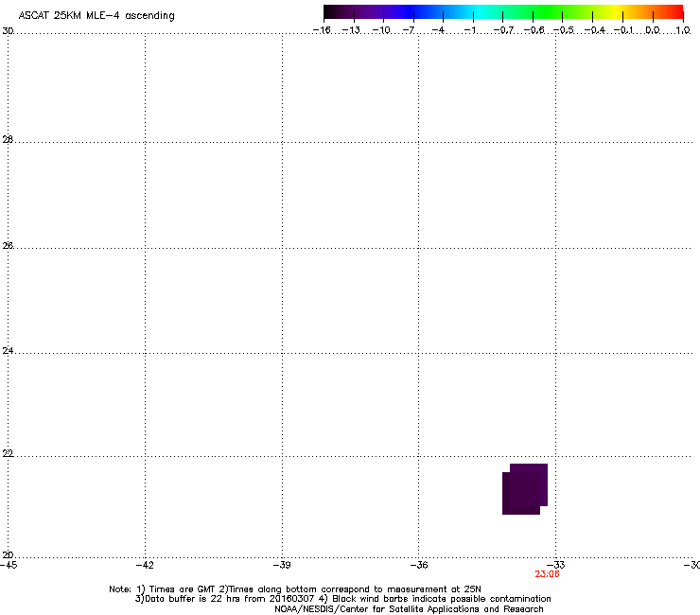Click the -16 colorbar tick label
The width and height of the screenshot is (700, 615).
(322, 30)
